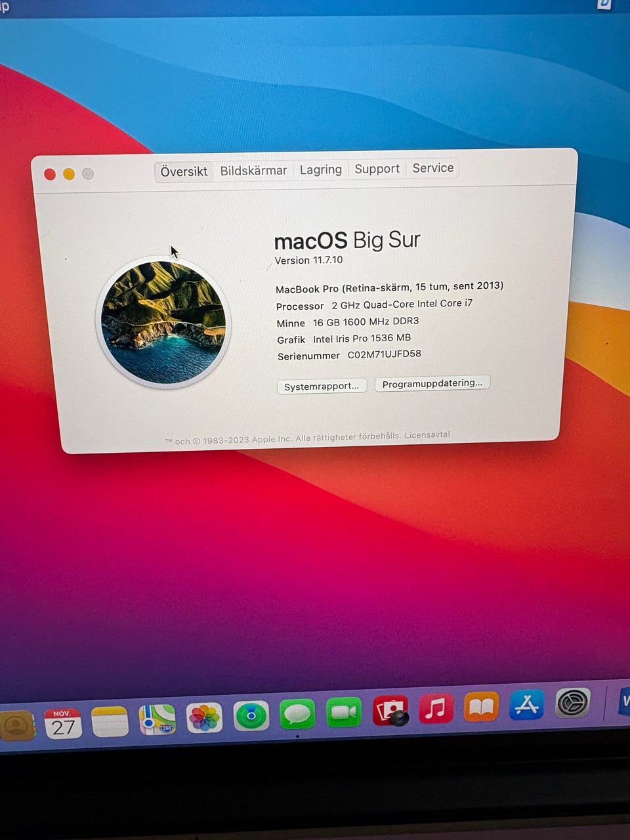Switch to the Bildskärmar tab
The image size is (630, 840).
[253, 171]
